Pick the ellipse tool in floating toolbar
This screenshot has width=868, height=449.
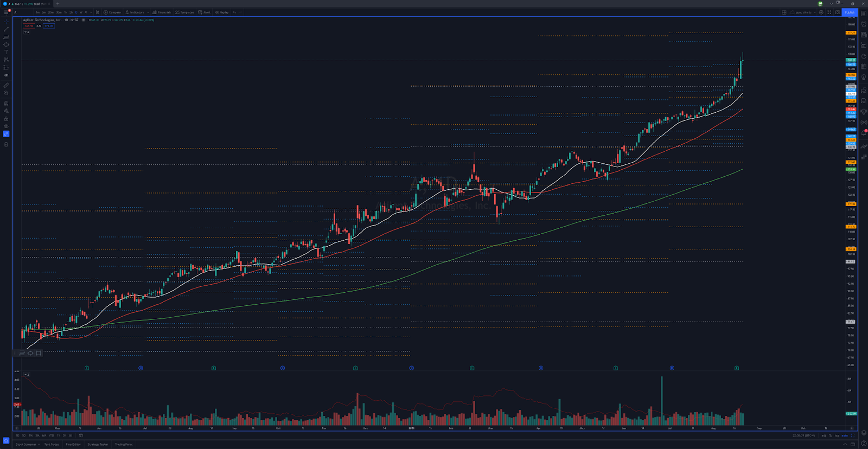coord(30,353)
